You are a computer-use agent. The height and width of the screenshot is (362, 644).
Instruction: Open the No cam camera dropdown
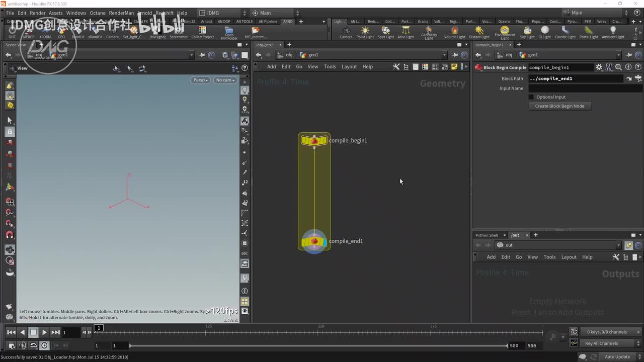point(225,80)
